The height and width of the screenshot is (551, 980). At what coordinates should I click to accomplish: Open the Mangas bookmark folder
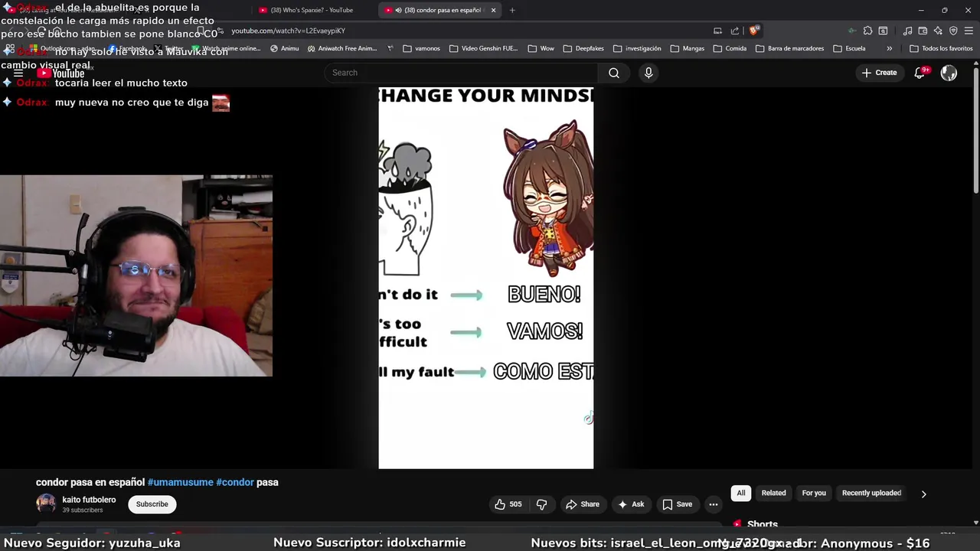click(687, 48)
